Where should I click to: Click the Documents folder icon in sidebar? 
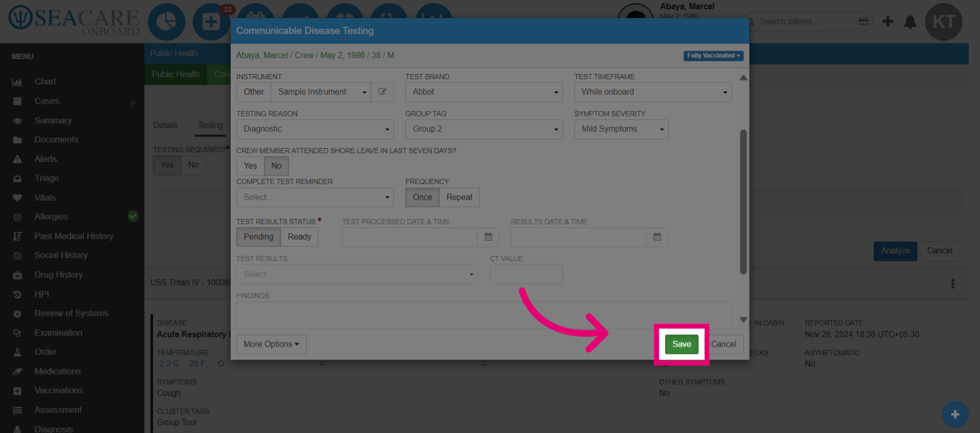(x=17, y=140)
